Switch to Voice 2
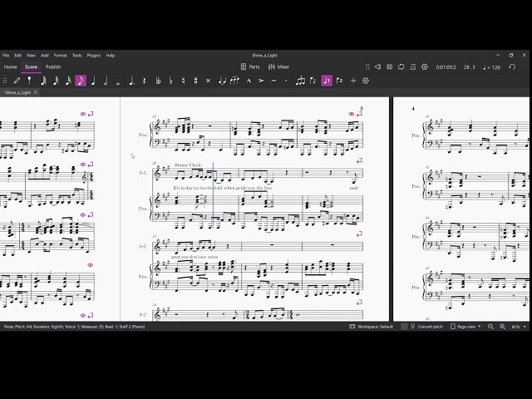 click(x=339, y=81)
